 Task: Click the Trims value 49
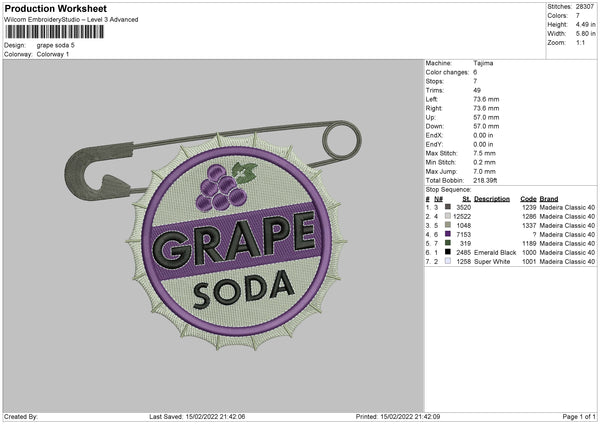coord(477,90)
